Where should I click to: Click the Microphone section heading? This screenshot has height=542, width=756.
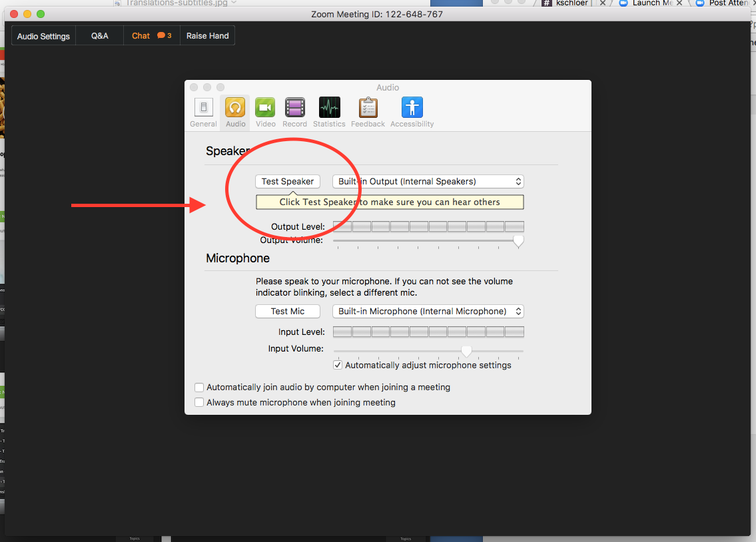point(238,258)
